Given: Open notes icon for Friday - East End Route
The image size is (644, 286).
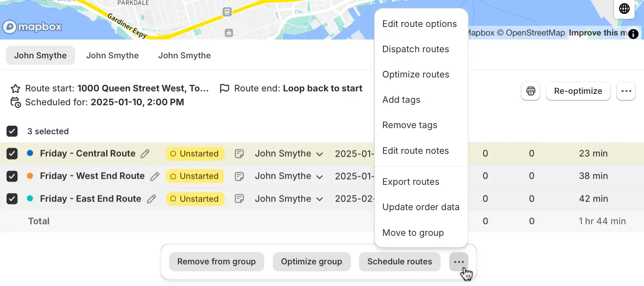Looking at the screenshot, I should 239,199.
